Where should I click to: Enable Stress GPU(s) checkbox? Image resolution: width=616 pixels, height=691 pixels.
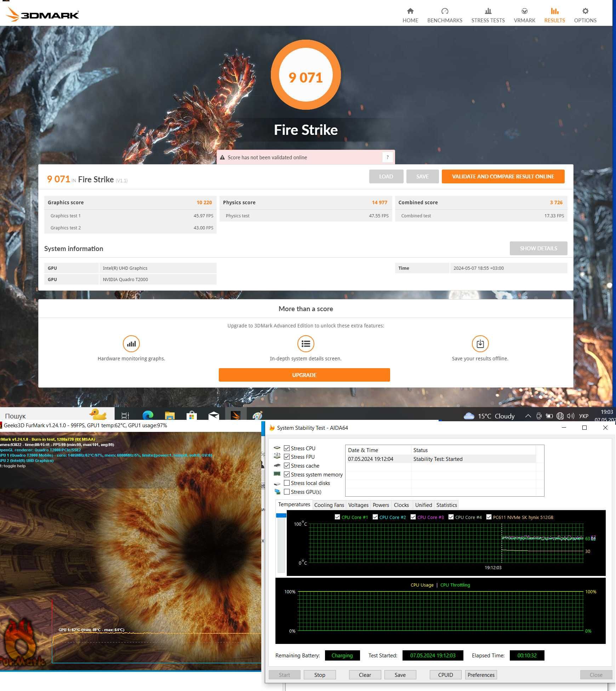287,492
